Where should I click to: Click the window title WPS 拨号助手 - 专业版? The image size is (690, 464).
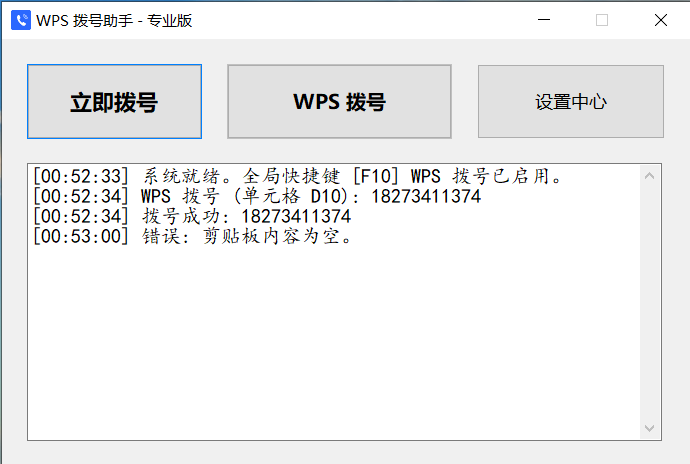click(114, 21)
